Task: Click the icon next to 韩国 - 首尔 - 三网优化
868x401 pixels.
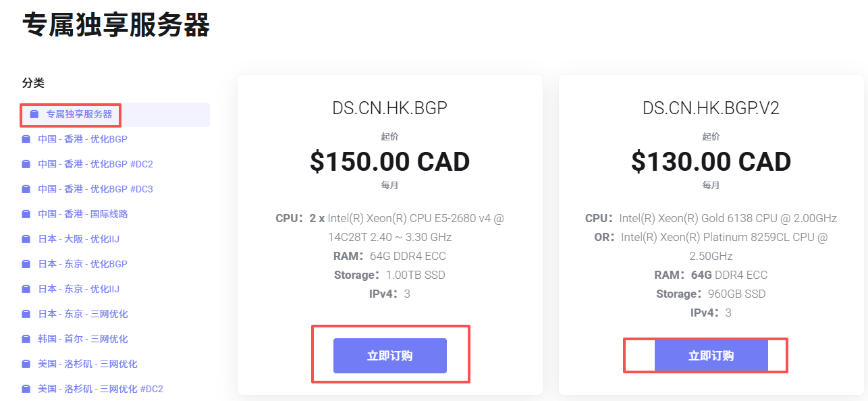Action: [26, 340]
